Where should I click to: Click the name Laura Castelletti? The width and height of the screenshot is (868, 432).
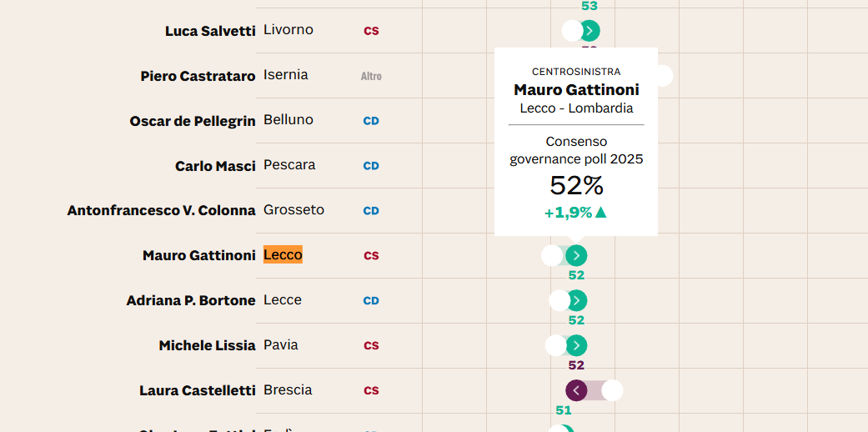click(198, 390)
